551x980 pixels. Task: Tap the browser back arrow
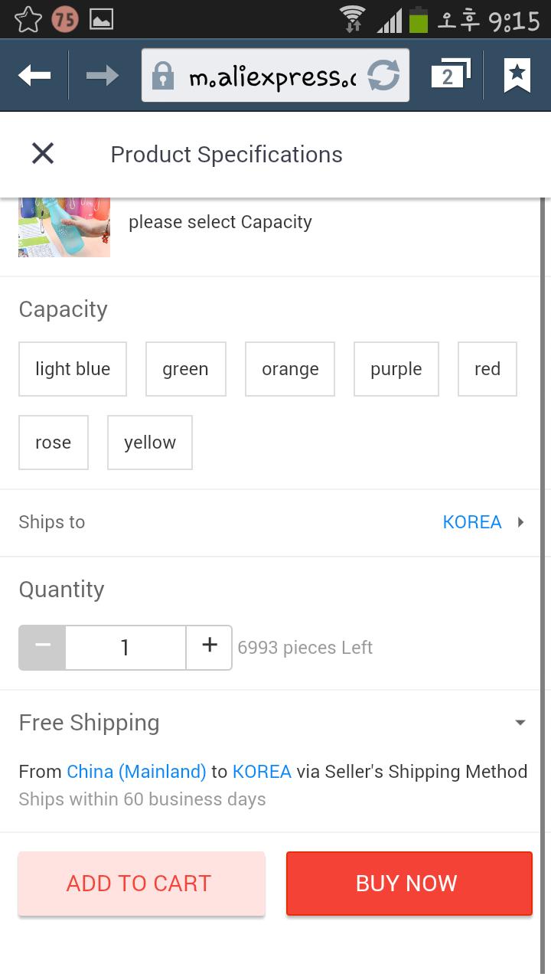[34, 75]
